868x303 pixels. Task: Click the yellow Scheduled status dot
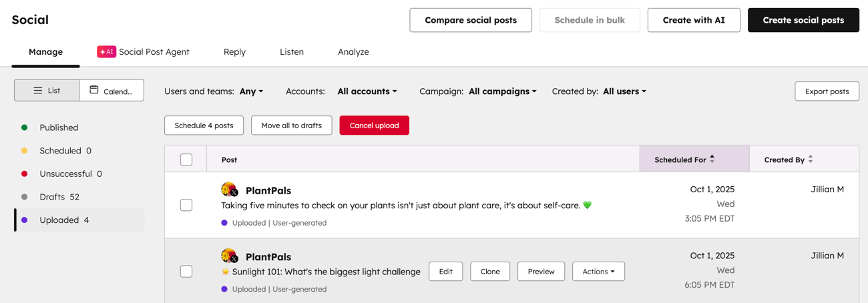pyautogui.click(x=25, y=151)
